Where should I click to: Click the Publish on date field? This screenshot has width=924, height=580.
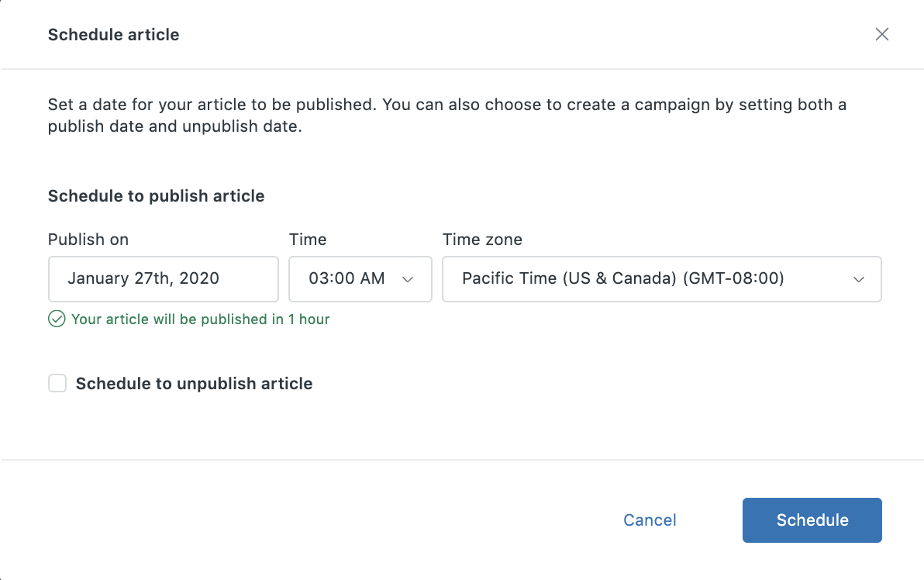pos(163,279)
